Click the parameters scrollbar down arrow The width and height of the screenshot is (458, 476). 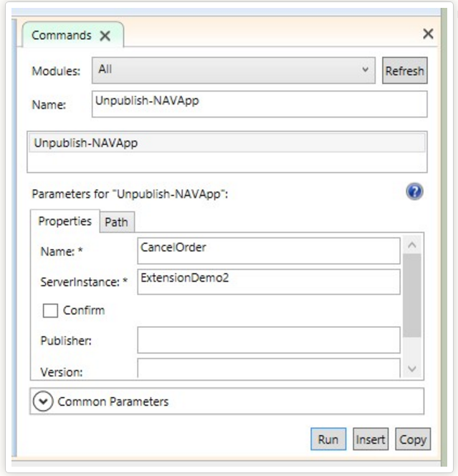click(x=412, y=369)
